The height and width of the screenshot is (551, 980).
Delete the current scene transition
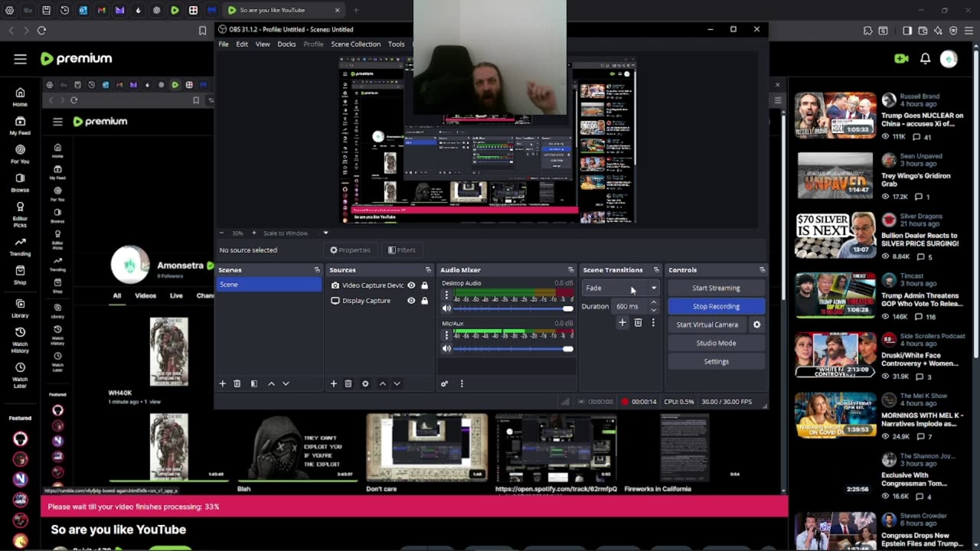[x=638, y=323]
